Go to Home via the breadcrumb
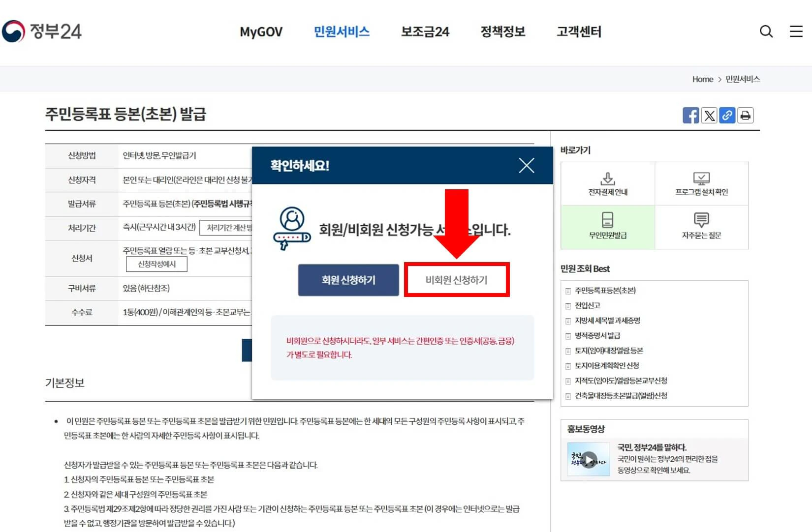This screenshot has width=812, height=532. coord(702,79)
